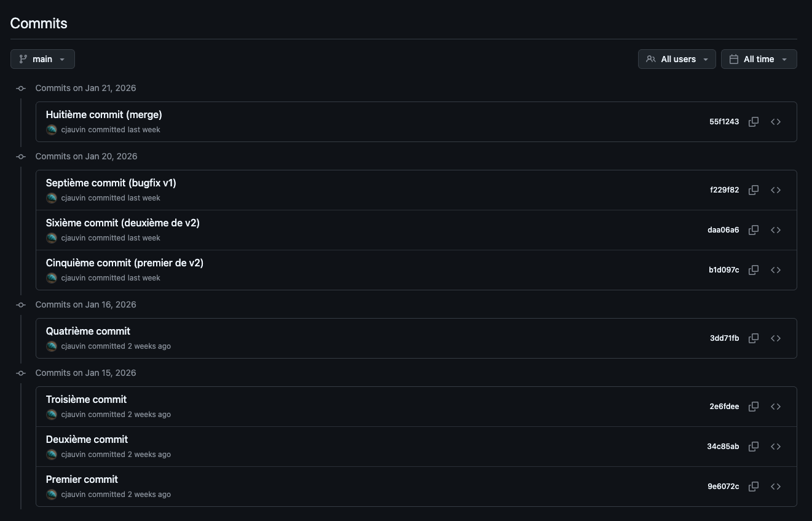
Task: Copy full SHA for commit 9e6072c
Action: (753, 487)
